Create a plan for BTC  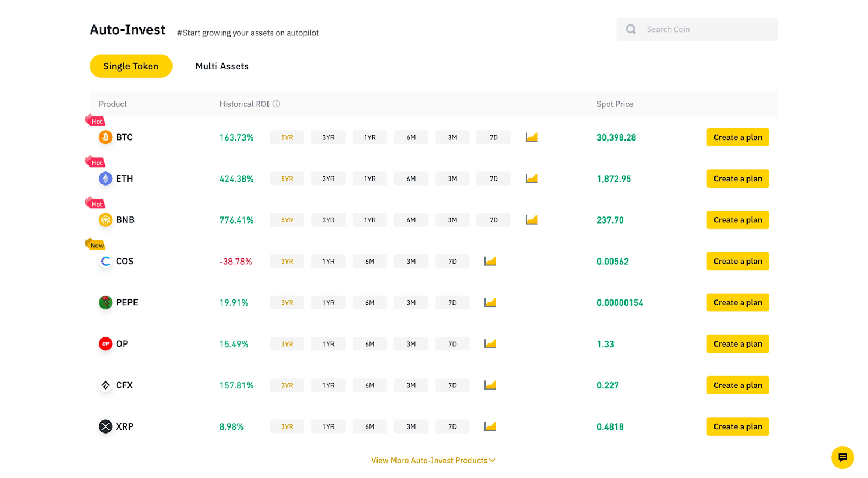pos(738,137)
